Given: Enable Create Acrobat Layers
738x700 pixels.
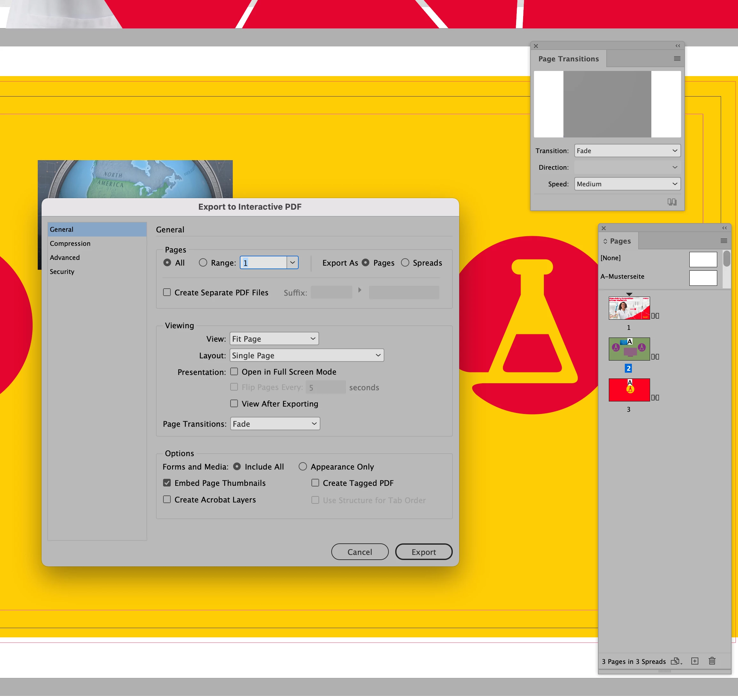Looking at the screenshot, I should pyautogui.click(x=167, y=500).
